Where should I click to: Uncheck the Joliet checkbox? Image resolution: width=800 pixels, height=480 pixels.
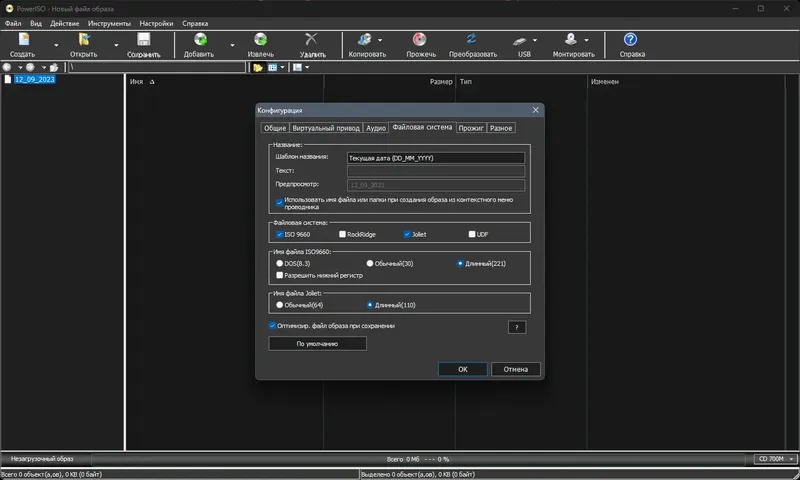[x=407, y=234]
